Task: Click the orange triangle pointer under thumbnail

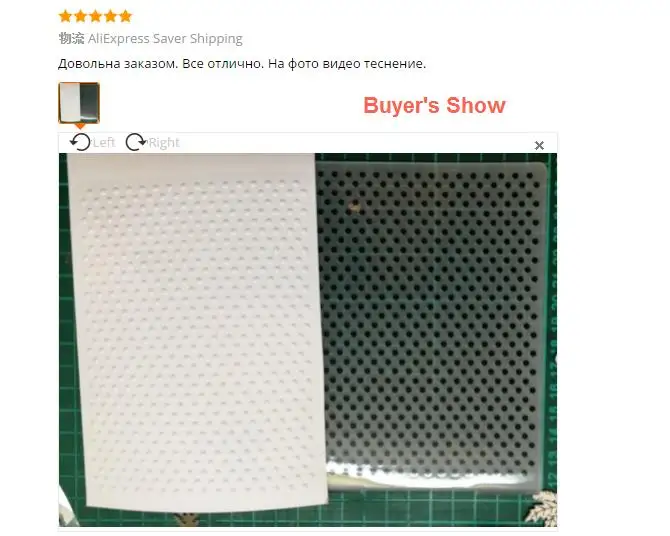Action: click(x=80, y=127)
